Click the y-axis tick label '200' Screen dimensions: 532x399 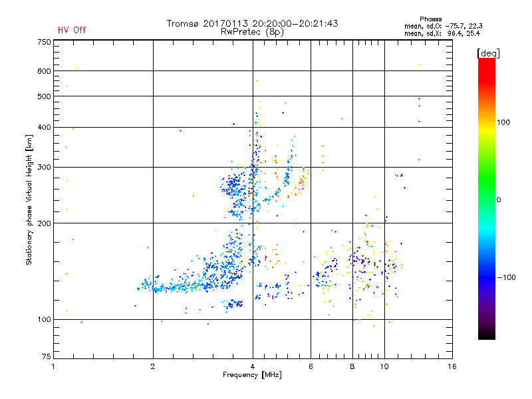45,223
